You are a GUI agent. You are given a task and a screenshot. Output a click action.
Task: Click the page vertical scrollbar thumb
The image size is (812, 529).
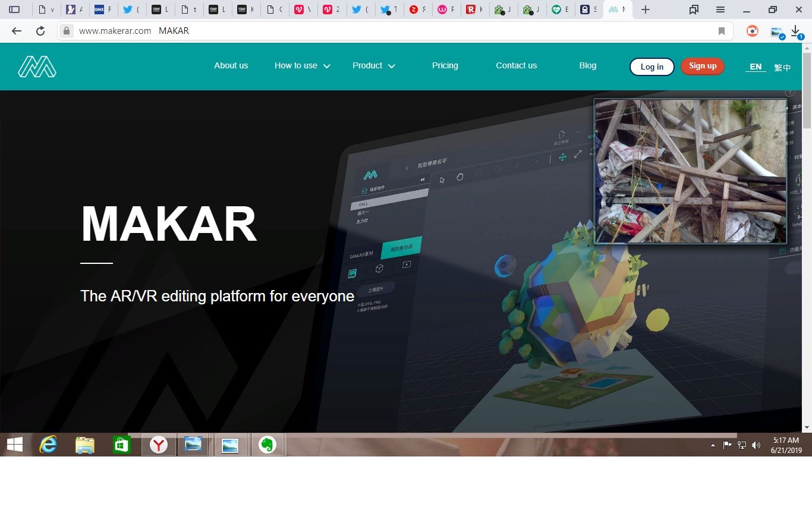tap(807, 91)
